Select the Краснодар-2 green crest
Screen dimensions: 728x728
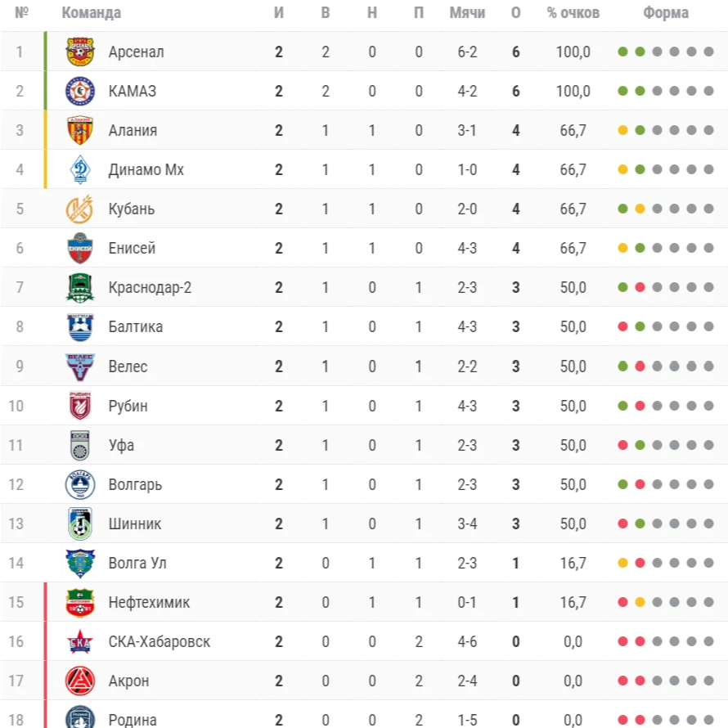[x=80, y=288]
